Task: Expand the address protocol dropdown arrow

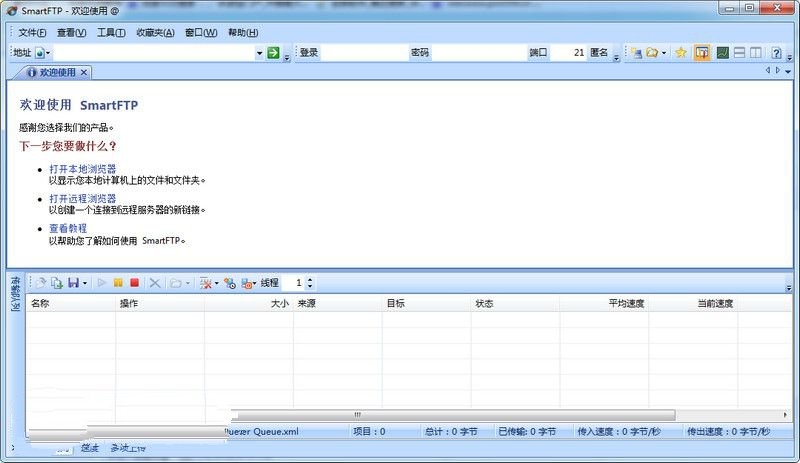Action: (48, 53)
